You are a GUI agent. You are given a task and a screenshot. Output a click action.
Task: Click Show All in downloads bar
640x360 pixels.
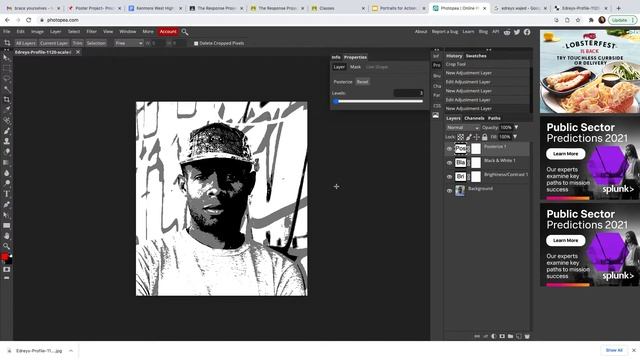(x=614, y=350)
